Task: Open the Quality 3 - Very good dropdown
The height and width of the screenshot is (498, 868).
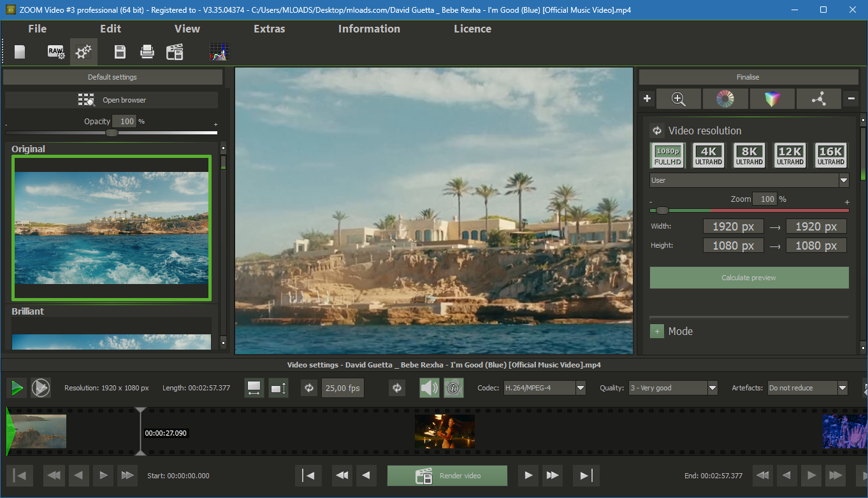Action: click(x=673, y=387)
